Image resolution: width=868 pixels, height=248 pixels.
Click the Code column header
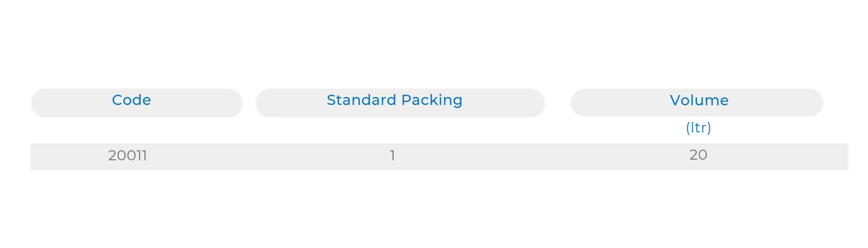(131, 101)
